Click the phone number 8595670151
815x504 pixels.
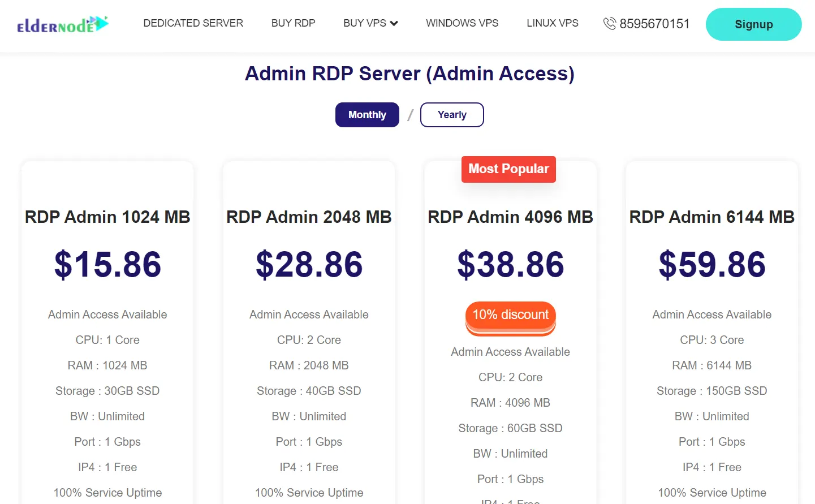tap(654, 24)
